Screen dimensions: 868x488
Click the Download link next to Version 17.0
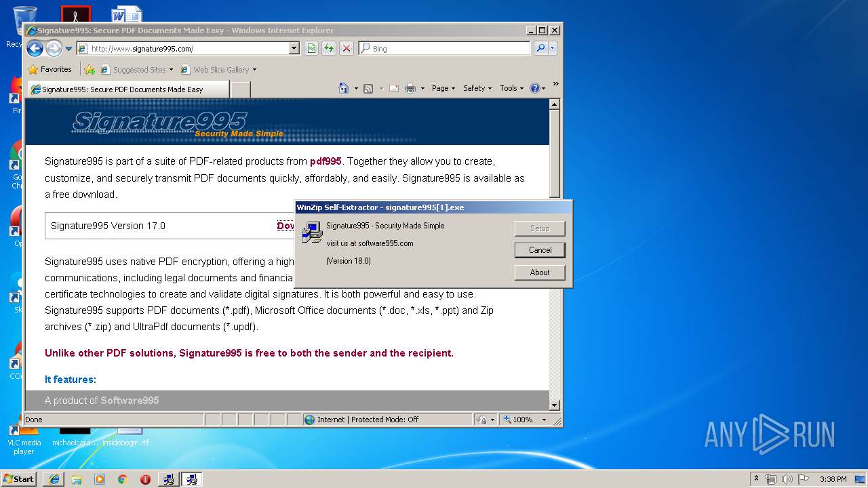285,226
